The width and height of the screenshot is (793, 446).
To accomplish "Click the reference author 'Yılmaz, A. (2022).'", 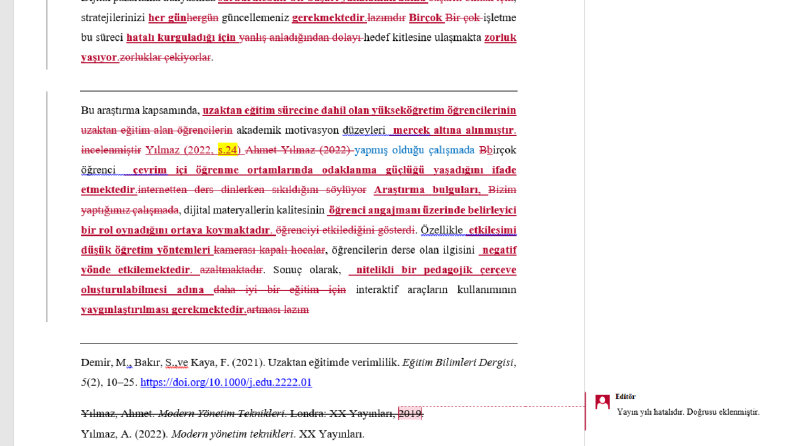I will (124, 434).
